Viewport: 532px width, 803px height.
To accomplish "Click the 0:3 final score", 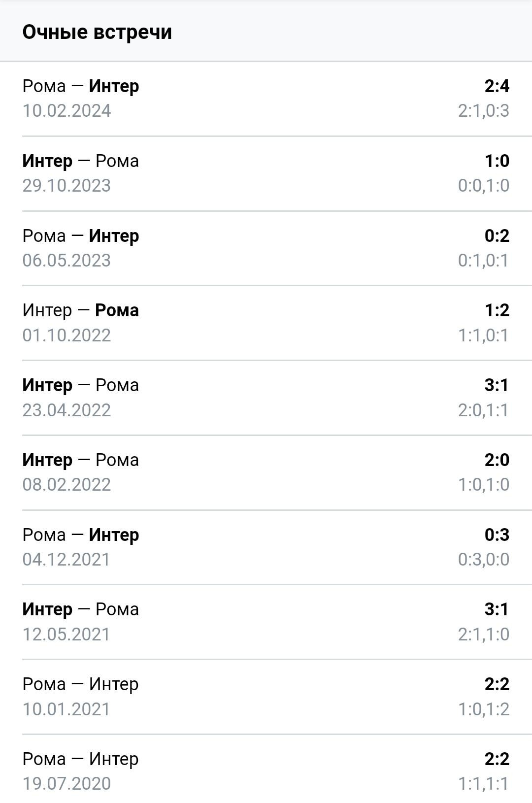I will [497, 535].
